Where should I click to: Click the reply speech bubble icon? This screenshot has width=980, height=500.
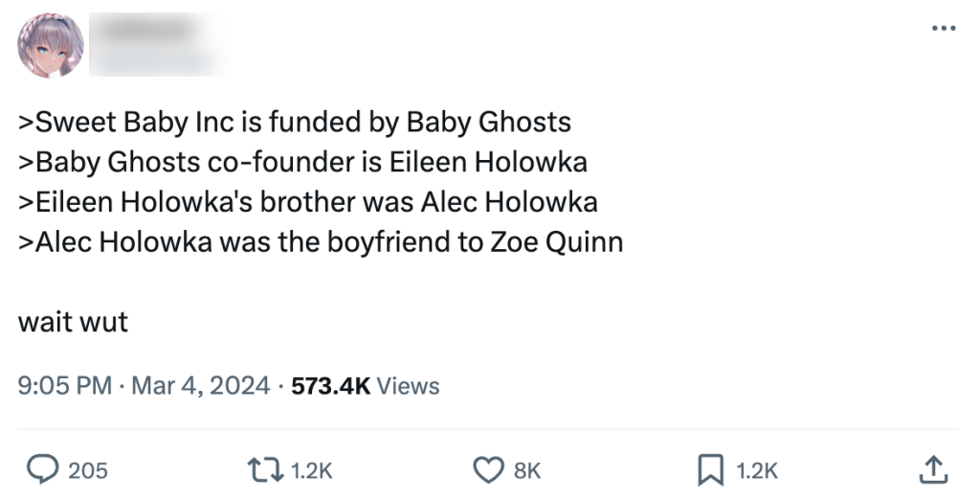pyautogui.click(x=42, y=469)
